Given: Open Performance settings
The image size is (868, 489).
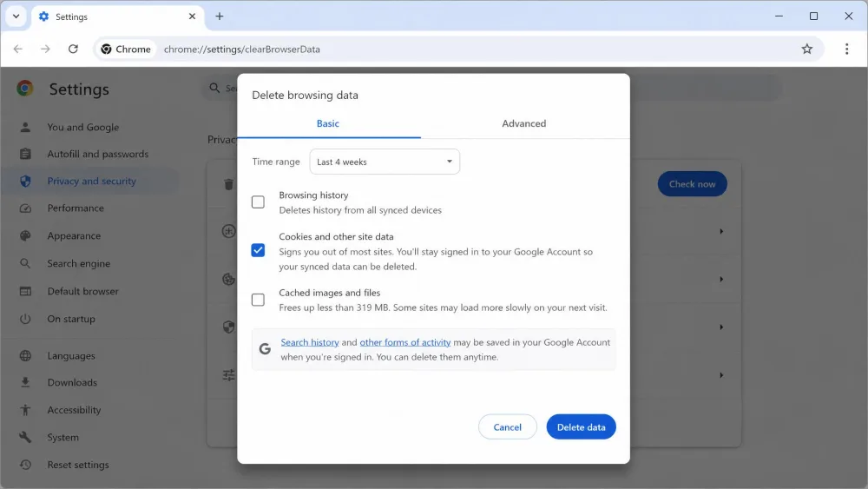Looking at the screenshot, I should (76, 208).
